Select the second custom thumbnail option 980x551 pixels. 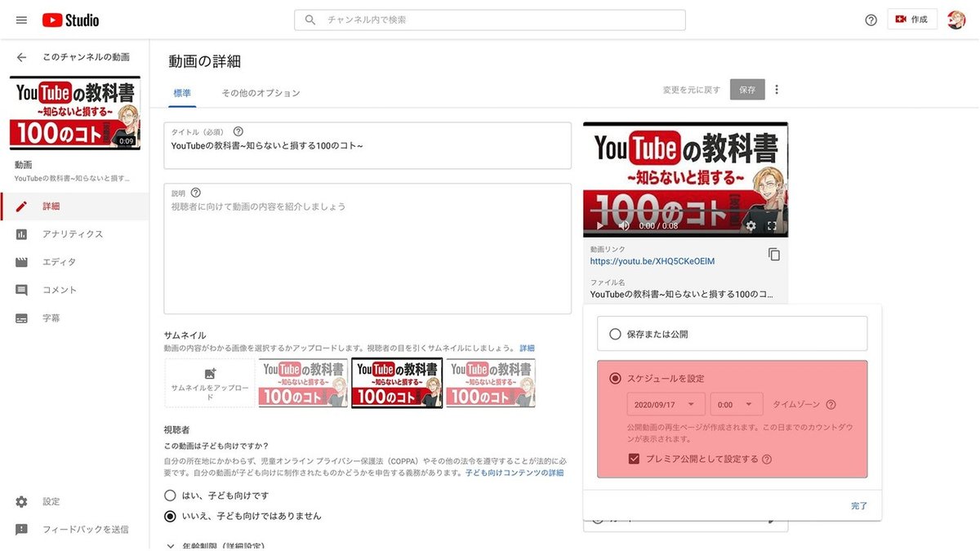click(x=397, y=384)
